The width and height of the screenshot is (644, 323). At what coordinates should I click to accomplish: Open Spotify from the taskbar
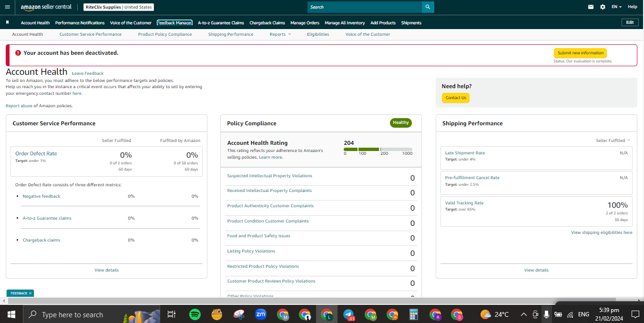(x=194, y=314)
